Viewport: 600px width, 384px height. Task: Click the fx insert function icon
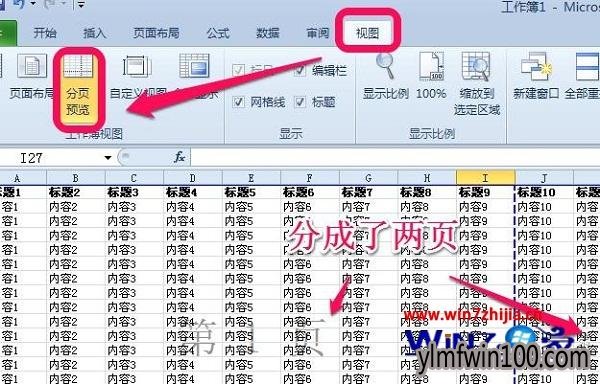(179, 157)
